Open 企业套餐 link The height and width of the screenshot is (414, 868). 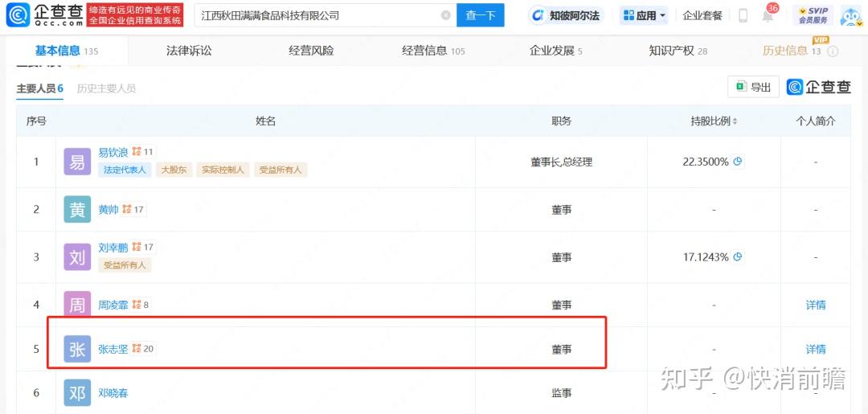tap(702, 15)
